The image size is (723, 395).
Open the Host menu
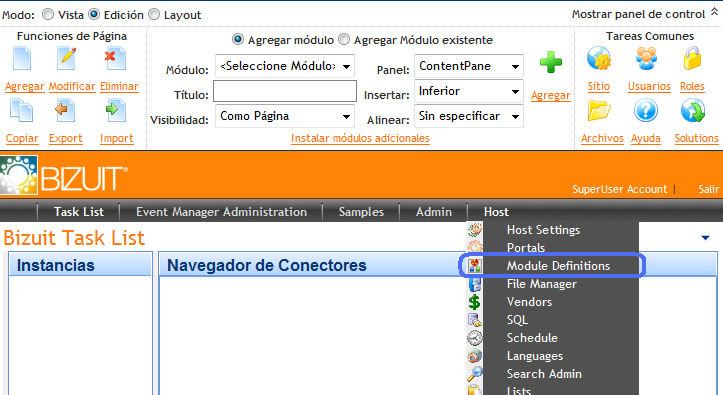click(496, 212)
